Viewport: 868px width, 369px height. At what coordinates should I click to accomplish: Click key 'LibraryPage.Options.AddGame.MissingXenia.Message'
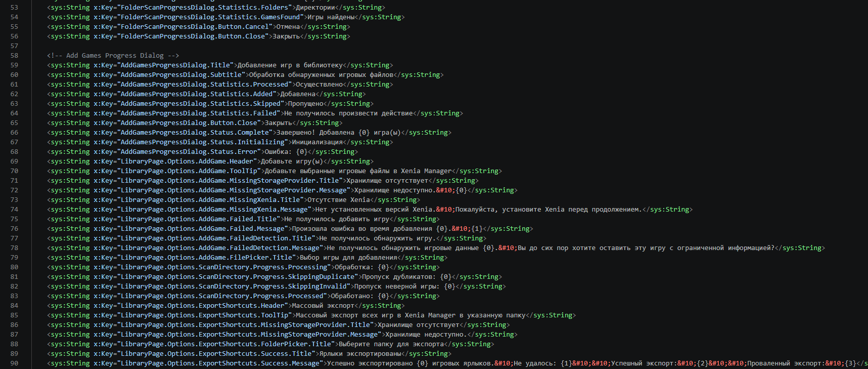pyautogui.click(x=214, y=210)
